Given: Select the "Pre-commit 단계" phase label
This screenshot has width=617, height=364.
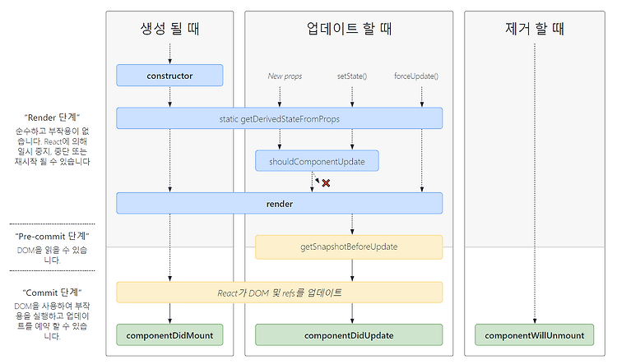Looking at the screenshot, I should 53,236.
